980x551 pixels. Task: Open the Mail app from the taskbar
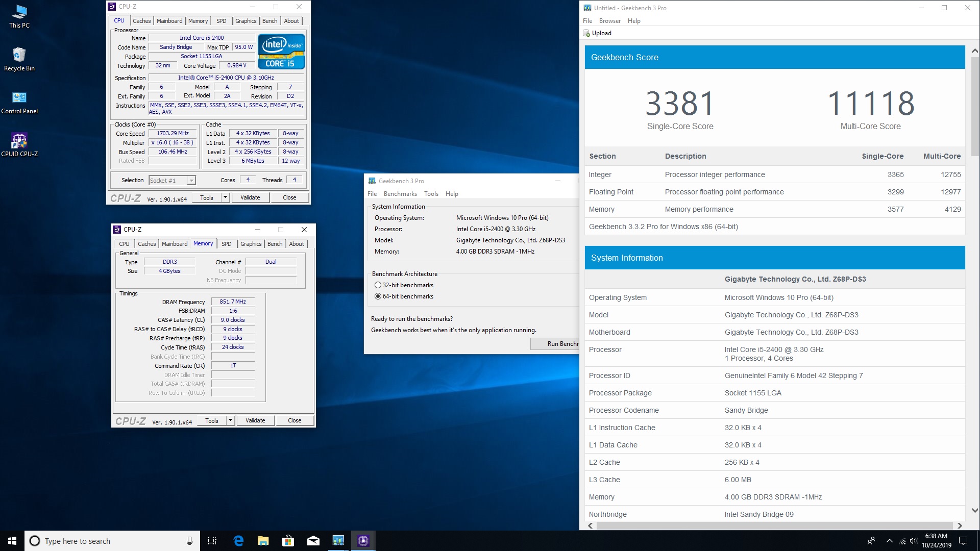point(313,541)
